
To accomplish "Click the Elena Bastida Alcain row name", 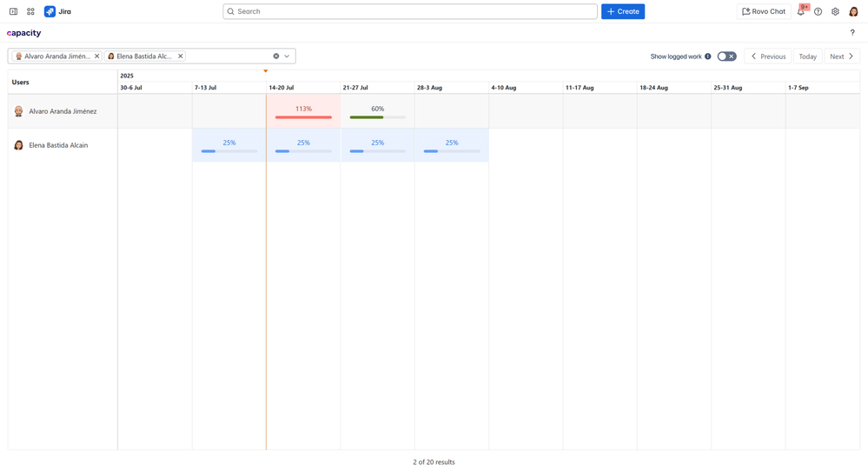I will pyautogui.click(x=58, y=145).
